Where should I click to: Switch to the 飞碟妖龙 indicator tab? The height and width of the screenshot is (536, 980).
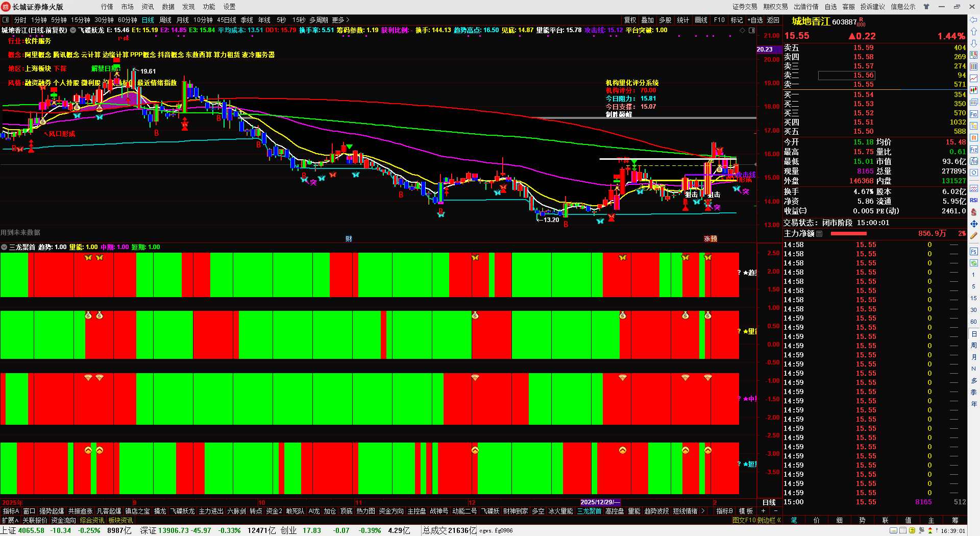pyautogui.click(x=182, y=511)
